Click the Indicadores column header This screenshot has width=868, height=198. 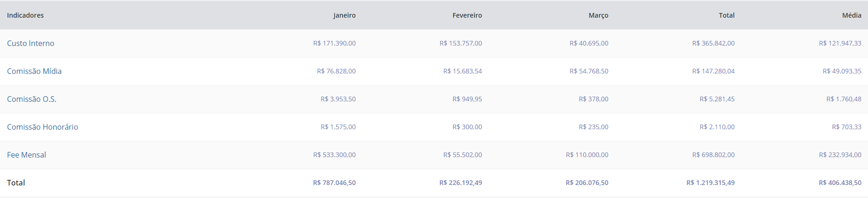26,15
